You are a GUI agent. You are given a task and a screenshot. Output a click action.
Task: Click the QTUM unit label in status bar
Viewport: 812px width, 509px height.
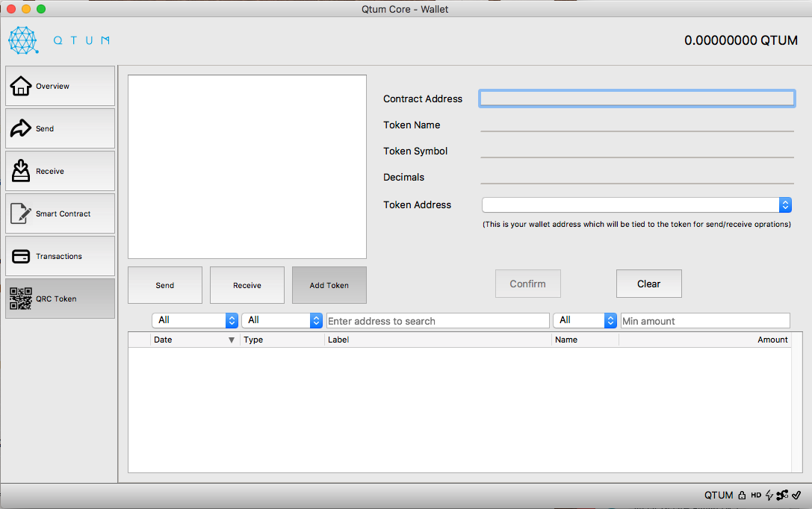click(719, 495)
